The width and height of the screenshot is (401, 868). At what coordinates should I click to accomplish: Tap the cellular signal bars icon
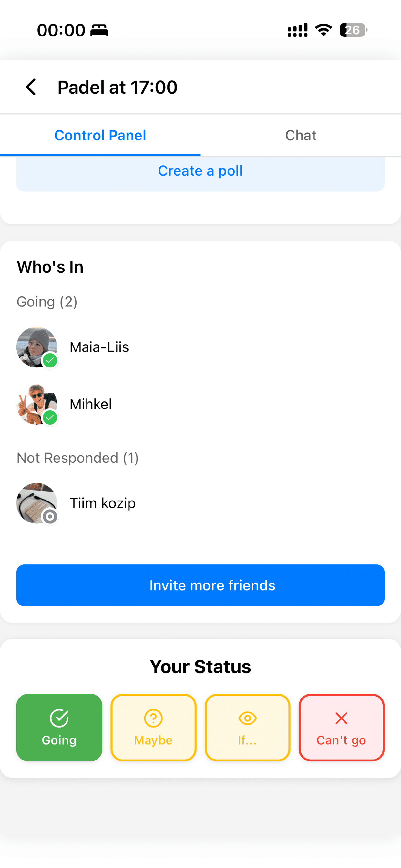[297, 30]
